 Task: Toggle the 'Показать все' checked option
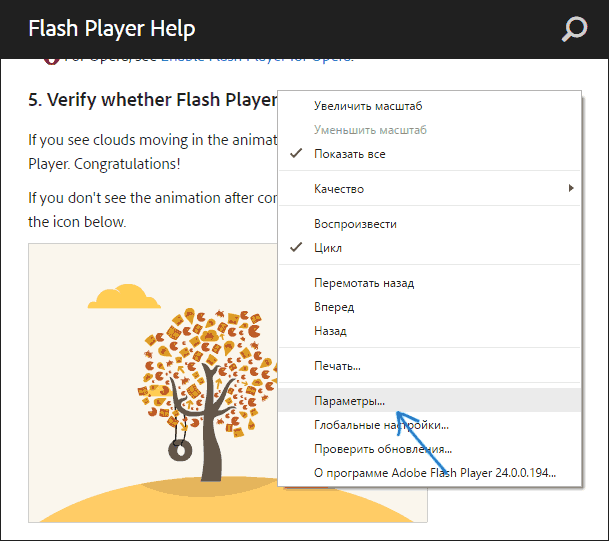click(x=349, y=154)
